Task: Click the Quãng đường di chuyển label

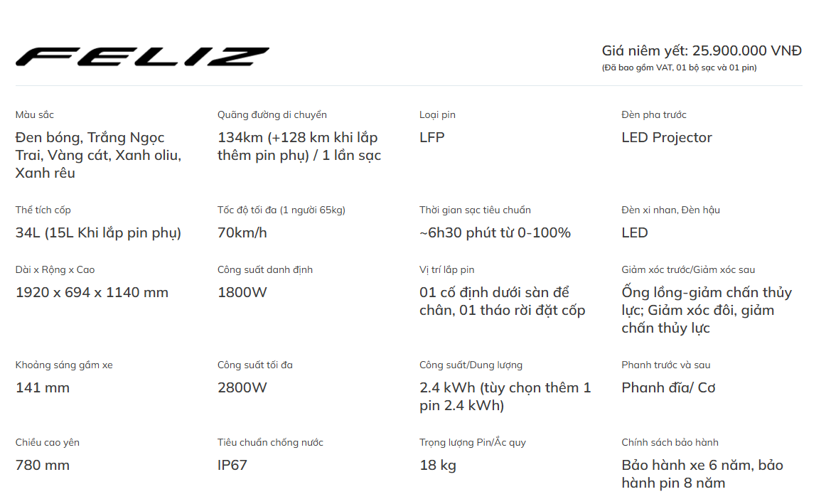Action: 272,115
